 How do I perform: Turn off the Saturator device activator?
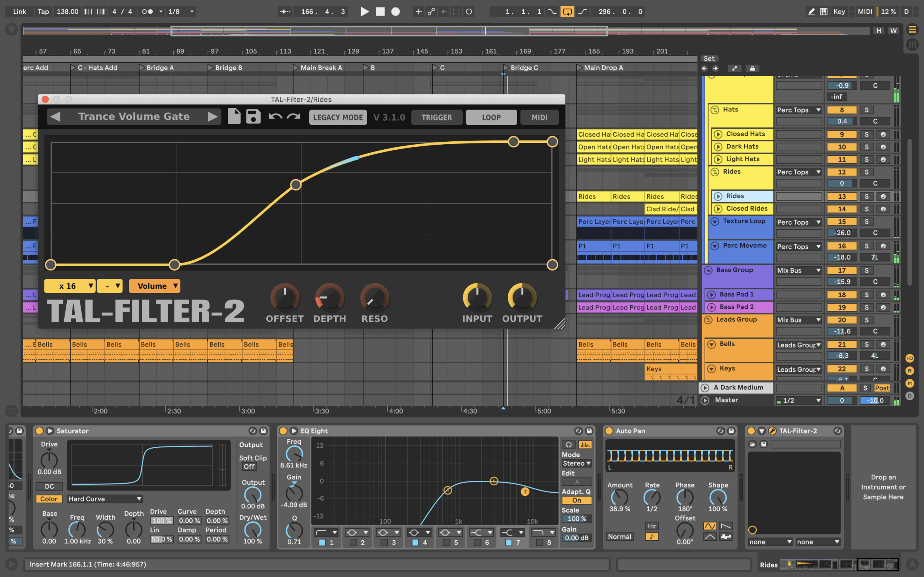coord(39,431)
